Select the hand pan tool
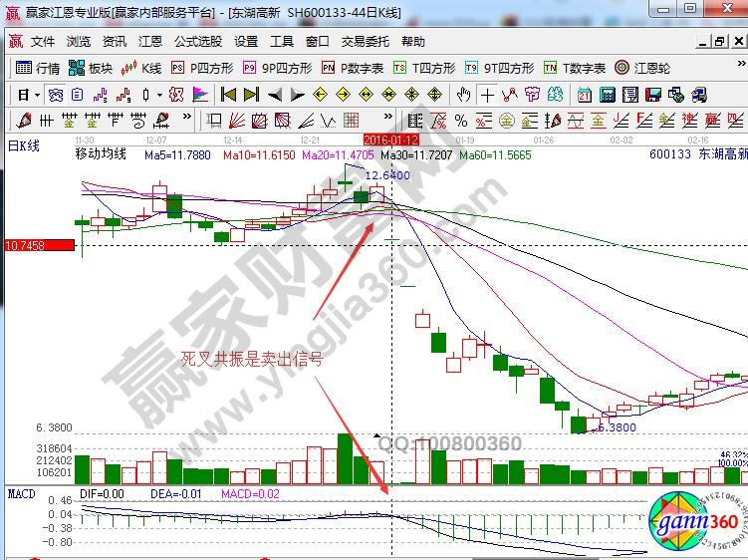This screenshot has height=560, width=748. pyautogui.click(x=463, y=95)
